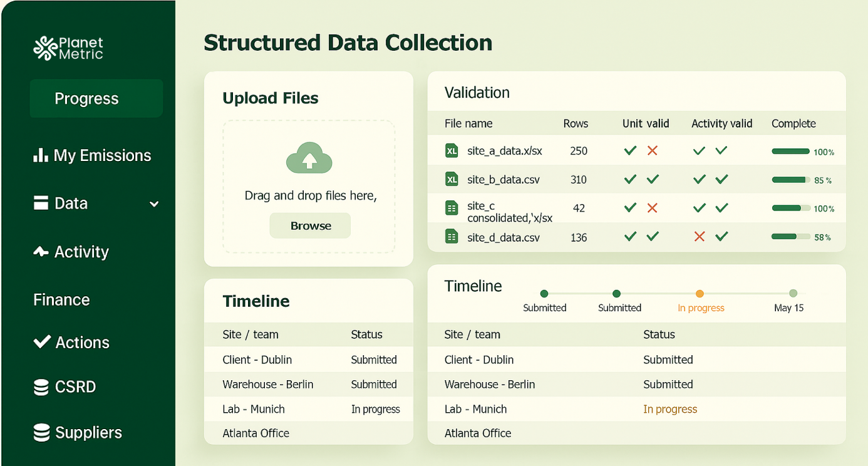Viewport: 868px width, 466px height.
Task: Click the Planet Metric logo icon
Action: pos(45,48)
